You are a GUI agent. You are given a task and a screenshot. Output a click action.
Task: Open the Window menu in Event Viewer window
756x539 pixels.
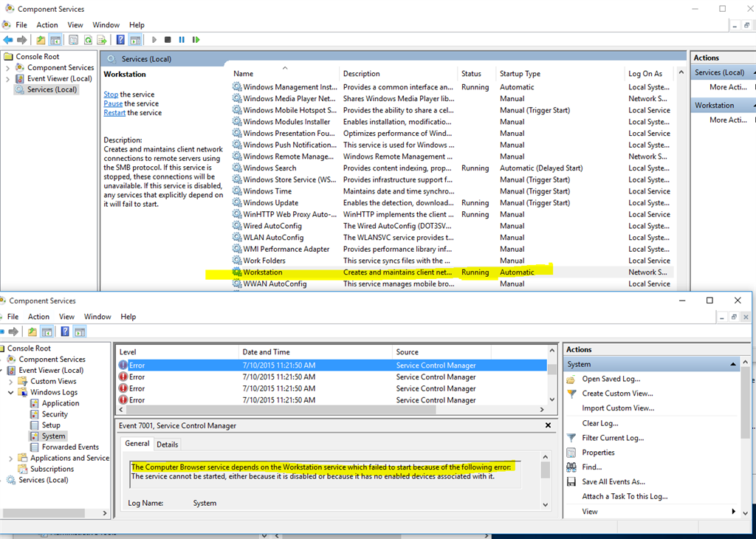pyautogui.click(x=97, y=317)
